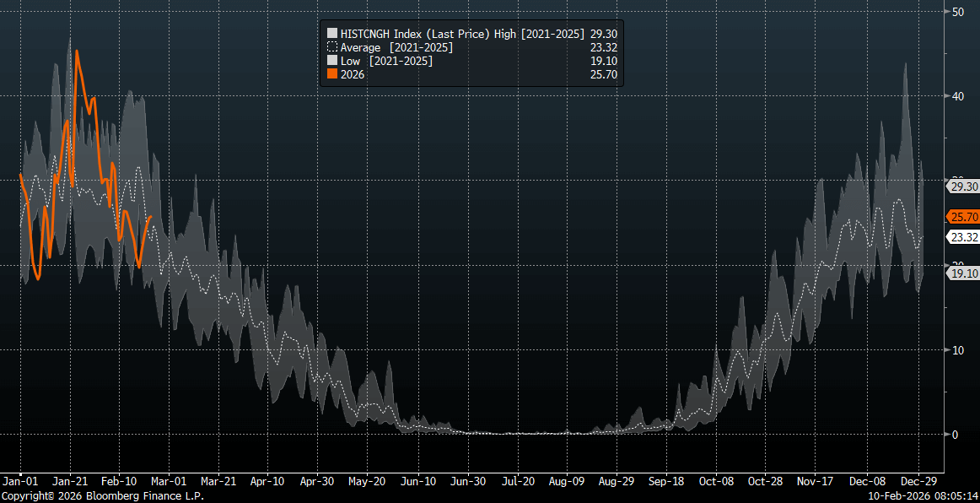This screenshot has height=503, width=980.
Task: Click the Dec-29 date label on x-axis
Action: pos(915,481)
